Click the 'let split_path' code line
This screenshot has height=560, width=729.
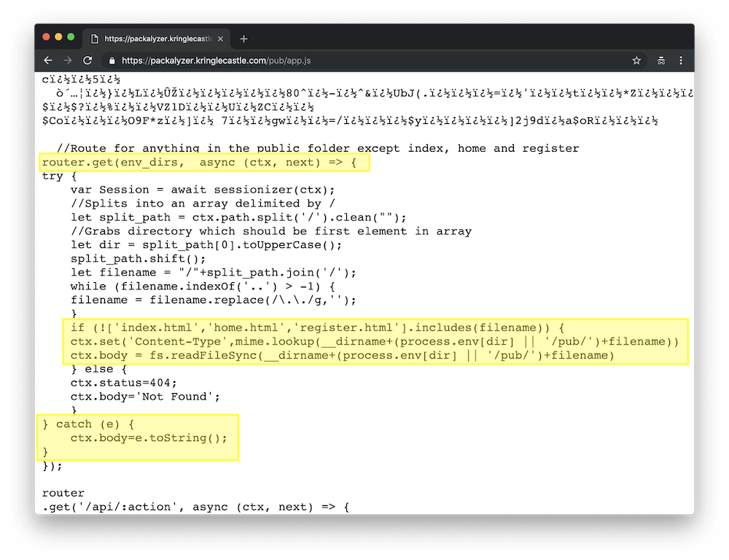(238, 218)
